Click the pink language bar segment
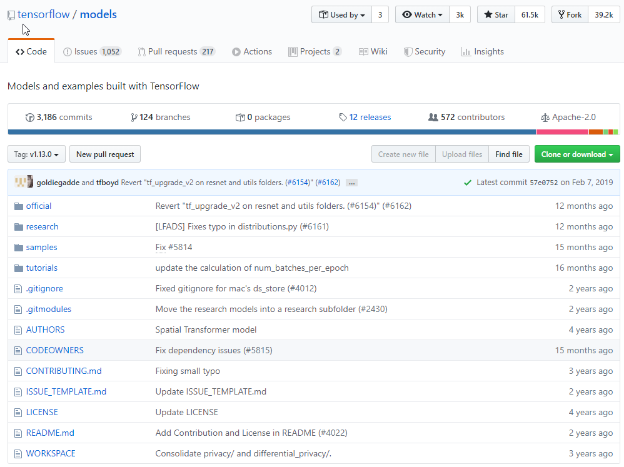This screenshot has width=624, height=467. click(563, 132)
